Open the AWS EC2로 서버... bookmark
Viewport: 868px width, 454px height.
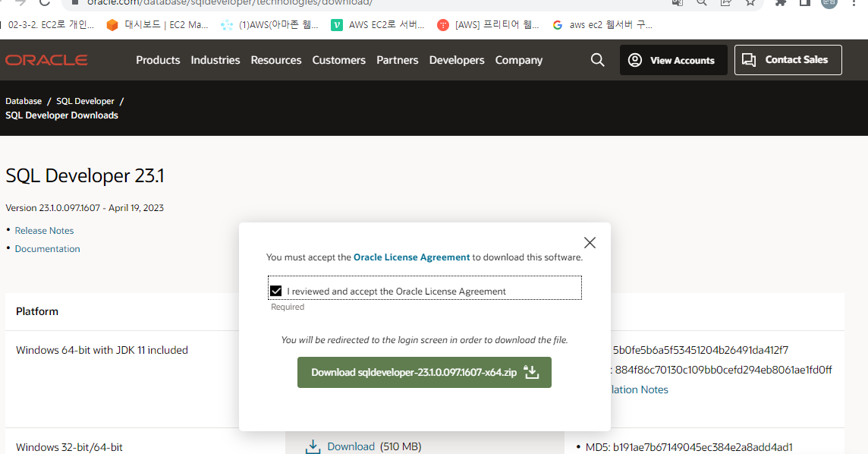[378, 24]
